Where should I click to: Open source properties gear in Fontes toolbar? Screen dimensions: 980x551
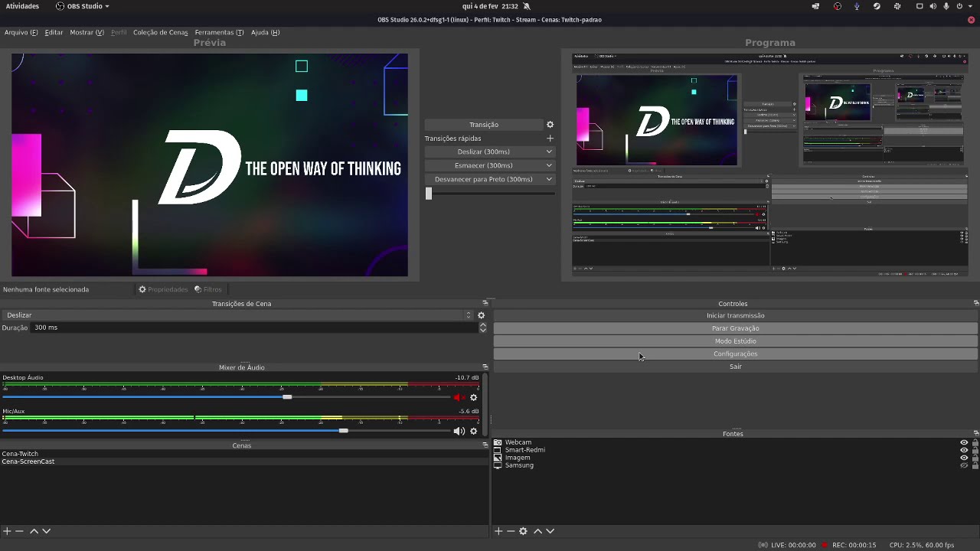click(x=523, y=531)
